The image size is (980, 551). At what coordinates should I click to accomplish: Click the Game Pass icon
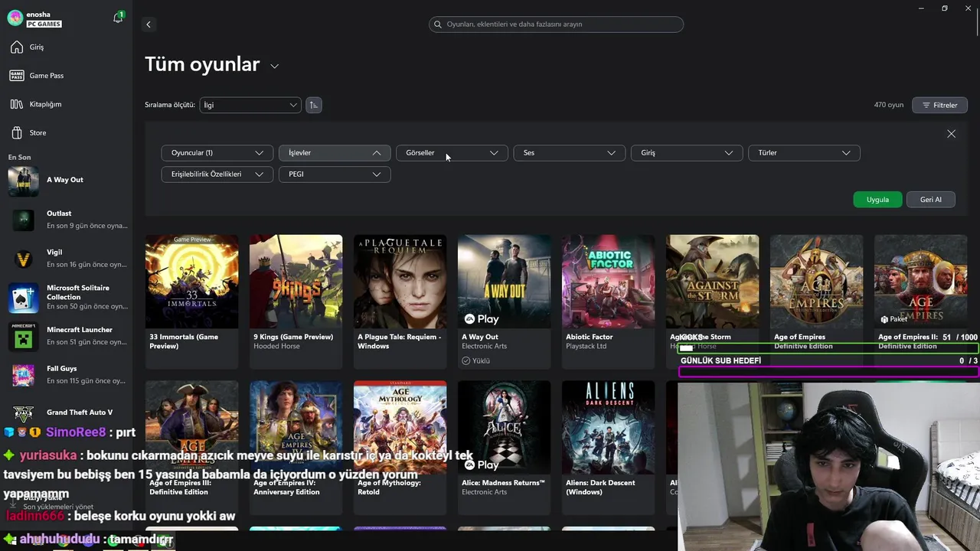tap(17, 76)
